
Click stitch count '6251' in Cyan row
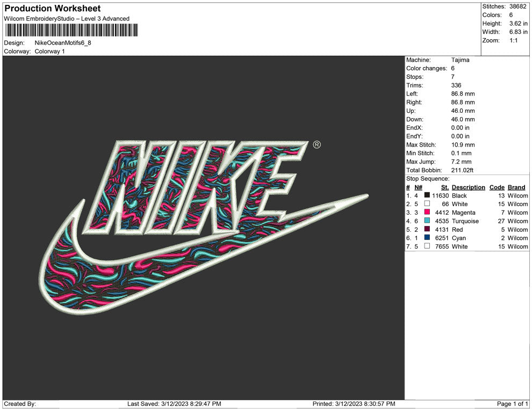[x=442, y=238]
